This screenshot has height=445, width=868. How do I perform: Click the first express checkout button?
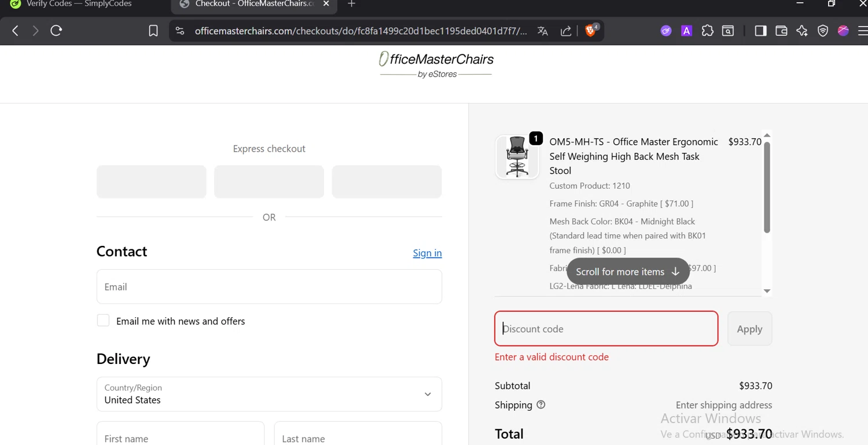pyautogui.click(x=152, y=182)
